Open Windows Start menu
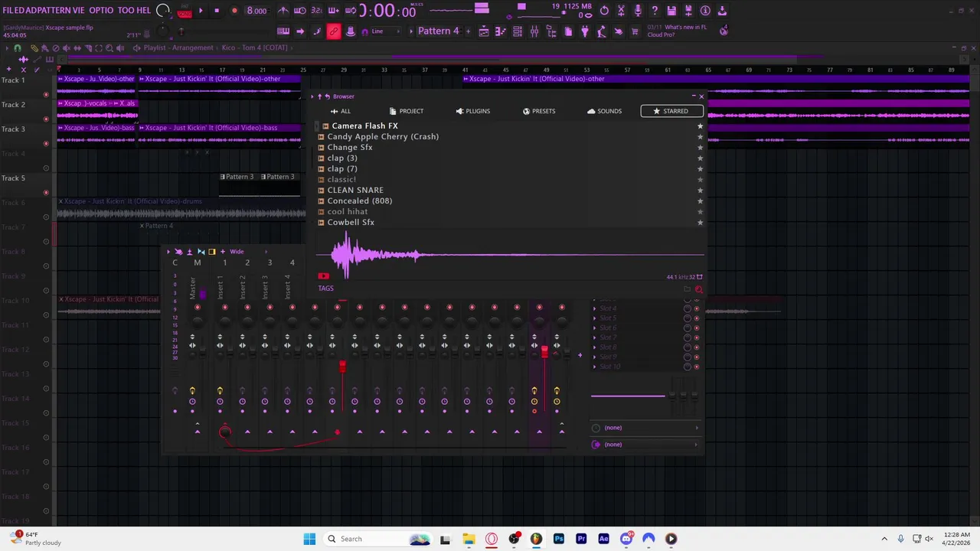 [x=309, y=539]
